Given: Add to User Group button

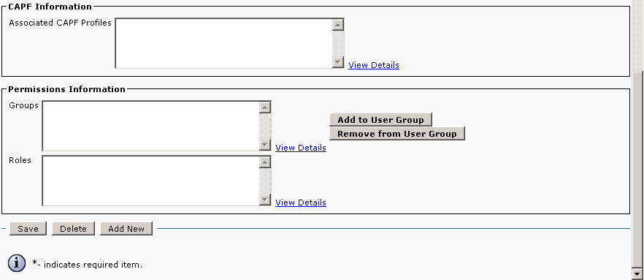Looking at the screenshot, I should [380, 120].
